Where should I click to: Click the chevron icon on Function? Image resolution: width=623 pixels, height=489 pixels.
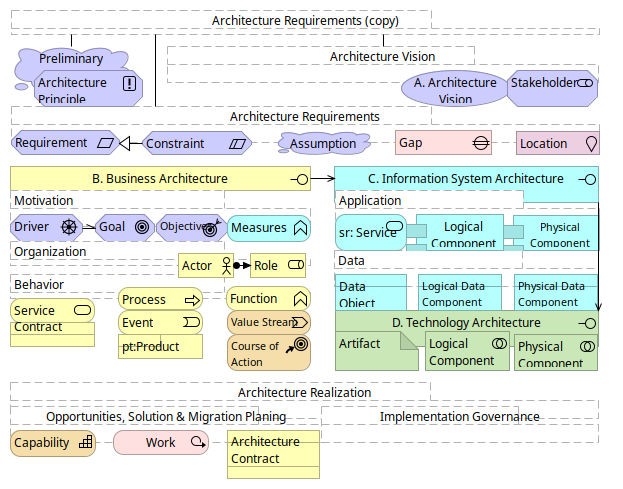pyautogui.click(x=300, y=299)
